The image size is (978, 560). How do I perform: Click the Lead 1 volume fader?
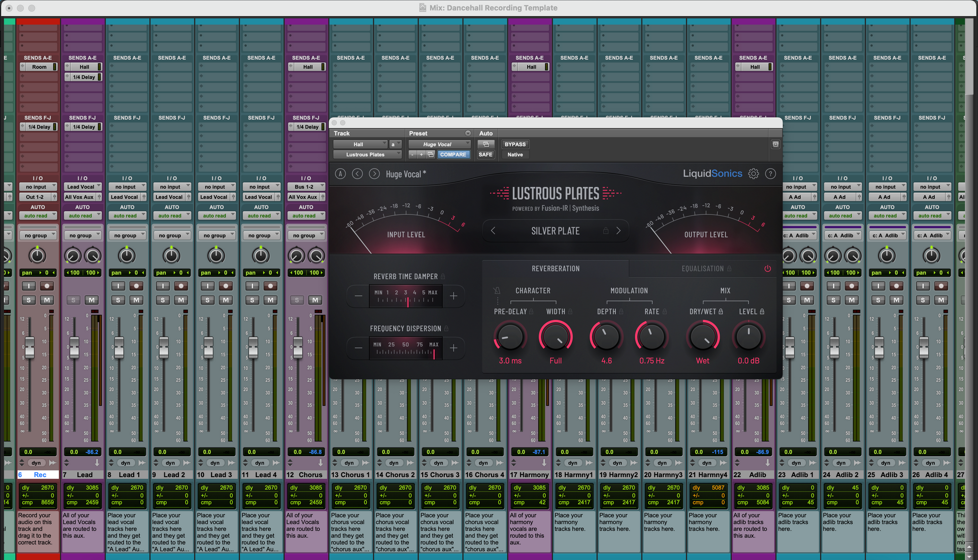pyautogui.click(x=119, y=348)
